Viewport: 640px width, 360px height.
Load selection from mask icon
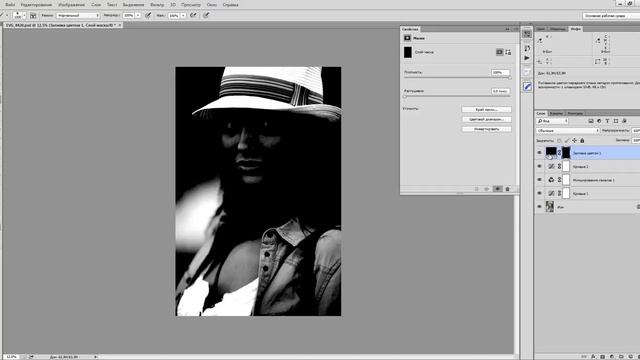(476, 189)
